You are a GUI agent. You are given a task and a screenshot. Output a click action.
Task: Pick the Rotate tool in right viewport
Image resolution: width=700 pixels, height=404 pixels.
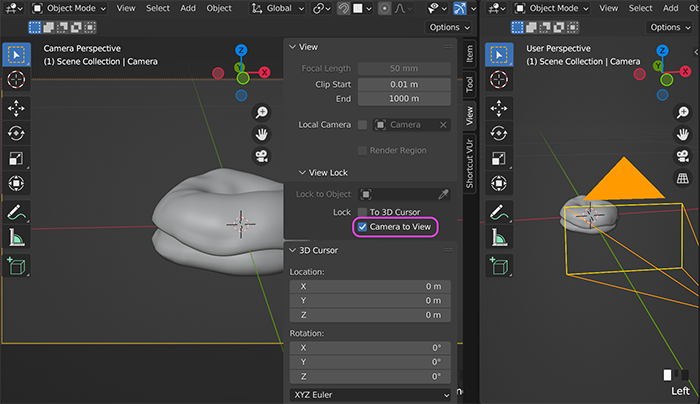[499, 133]
